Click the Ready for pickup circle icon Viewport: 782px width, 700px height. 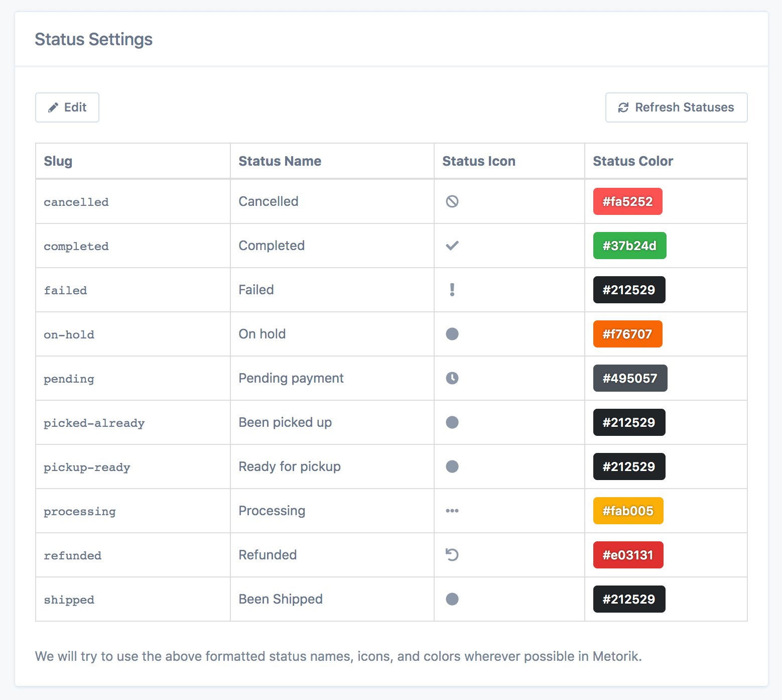click(452, 466)
